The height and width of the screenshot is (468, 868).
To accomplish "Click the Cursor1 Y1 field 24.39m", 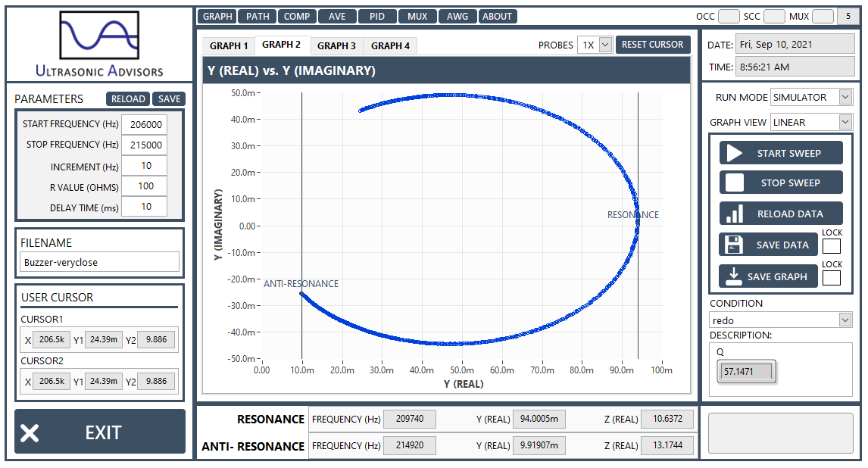I will [104, 340].
